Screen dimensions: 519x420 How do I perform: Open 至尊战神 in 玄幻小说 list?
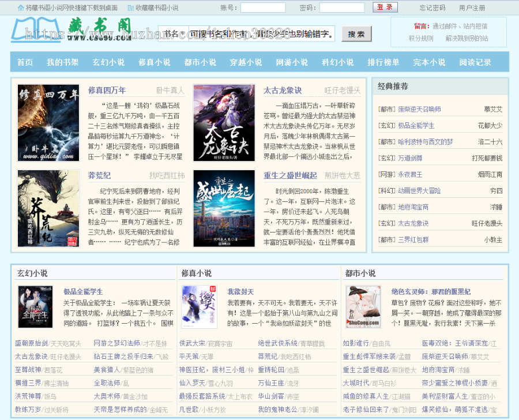tap(28, 370)
